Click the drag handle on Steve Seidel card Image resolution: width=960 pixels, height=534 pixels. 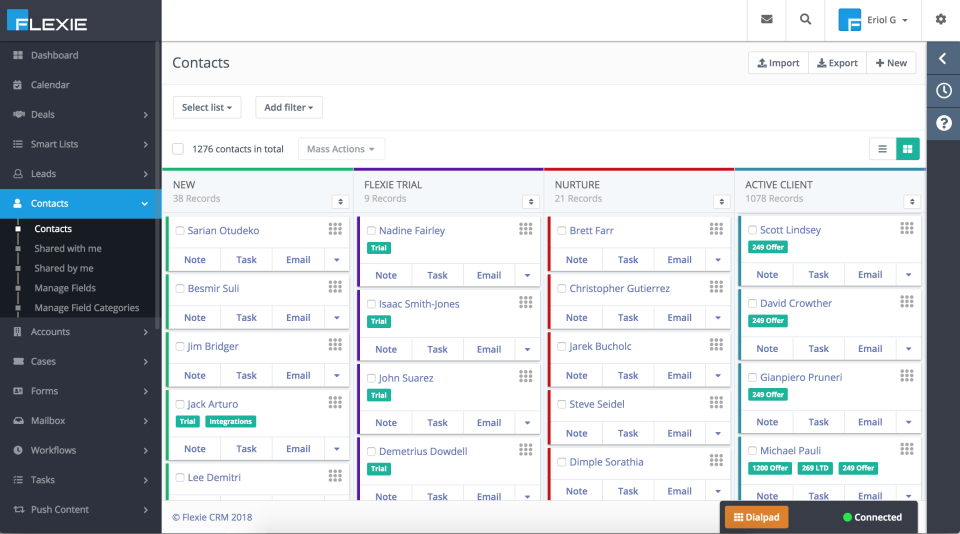tap(716, 402)
